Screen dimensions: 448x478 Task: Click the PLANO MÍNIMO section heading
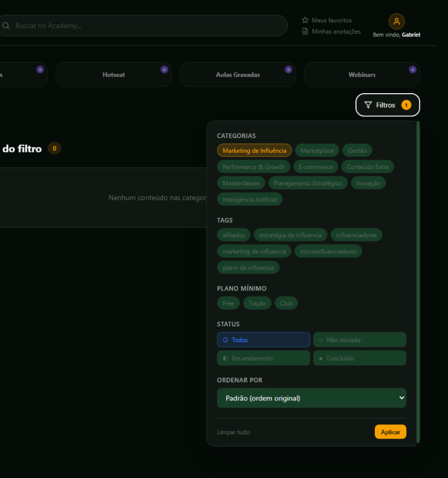242,288
